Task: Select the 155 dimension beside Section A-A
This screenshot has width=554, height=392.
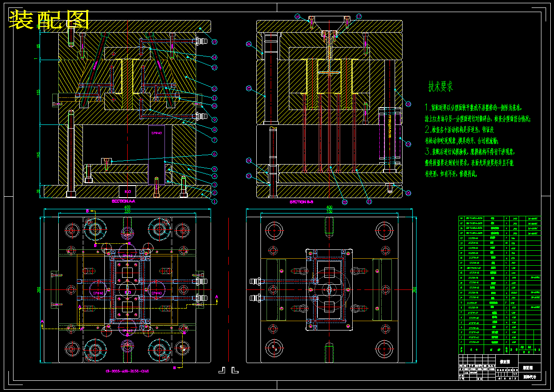Action: click(x=39, y=92)
